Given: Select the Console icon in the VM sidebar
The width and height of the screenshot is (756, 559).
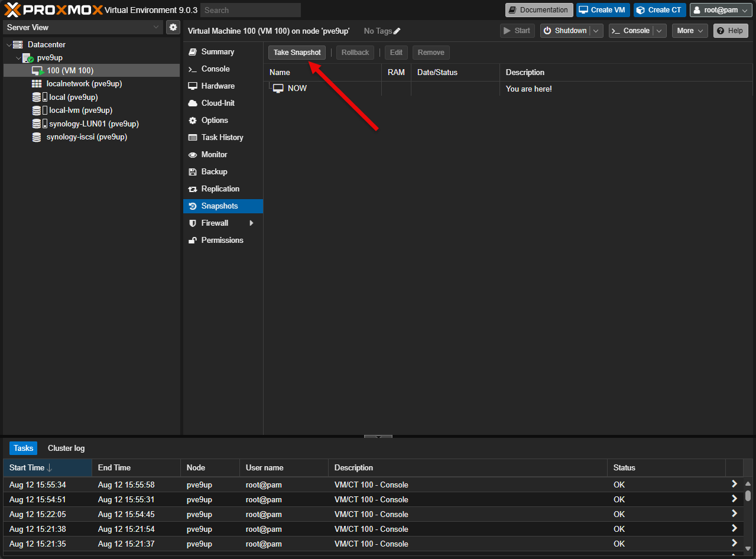Looking at the screenshot, I should tap(193, 69).
